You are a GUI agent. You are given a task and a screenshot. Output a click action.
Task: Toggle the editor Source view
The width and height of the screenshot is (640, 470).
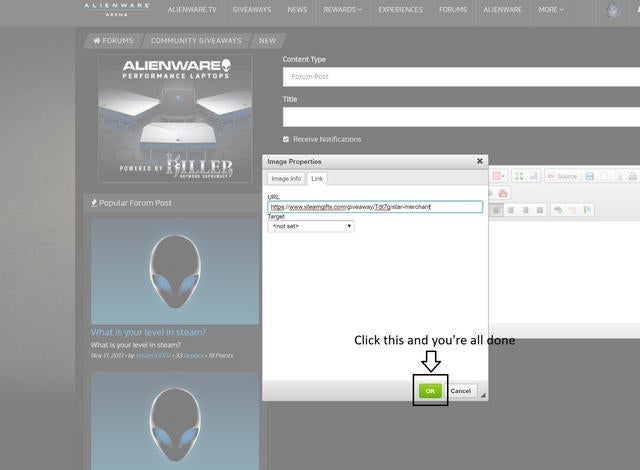562,176
